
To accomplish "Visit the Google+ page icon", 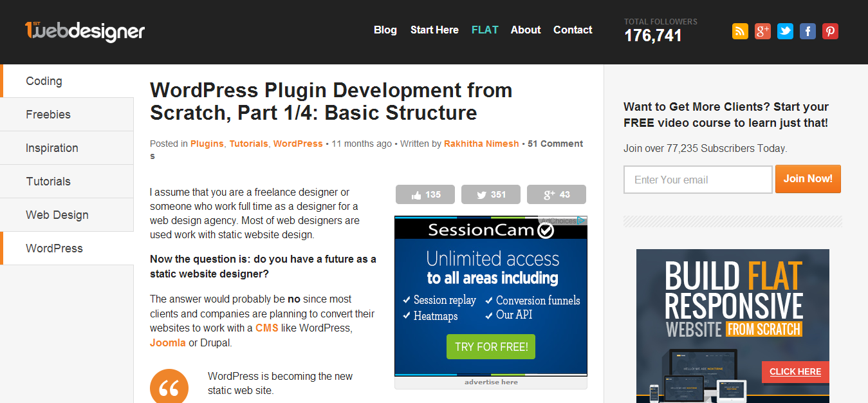I will (x=762, y=31).
